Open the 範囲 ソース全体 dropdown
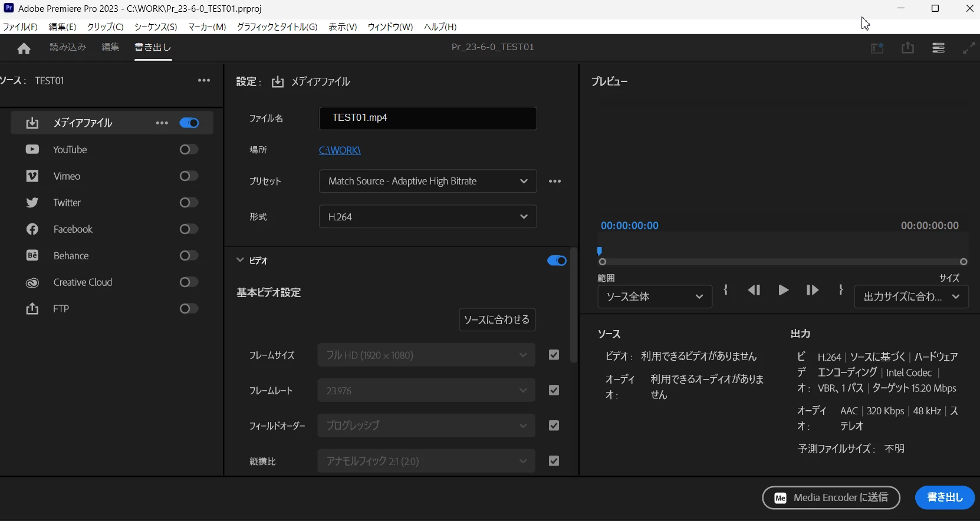This screenshot has height=521, width=980. [655, 297]
